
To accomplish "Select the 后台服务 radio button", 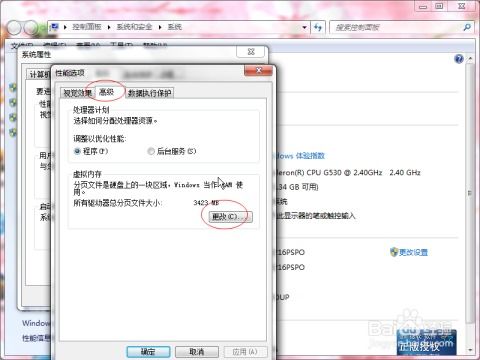I will tap(151, 151).
